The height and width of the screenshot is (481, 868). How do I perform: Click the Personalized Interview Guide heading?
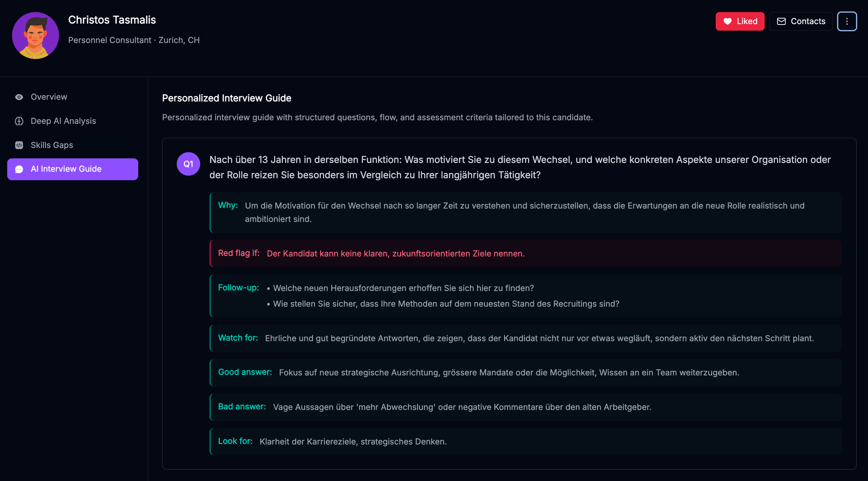coord(226,98)
